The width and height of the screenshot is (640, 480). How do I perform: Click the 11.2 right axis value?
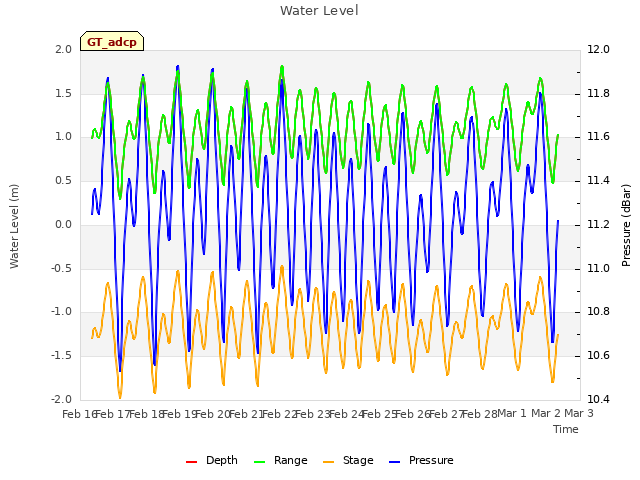point(598,224)
